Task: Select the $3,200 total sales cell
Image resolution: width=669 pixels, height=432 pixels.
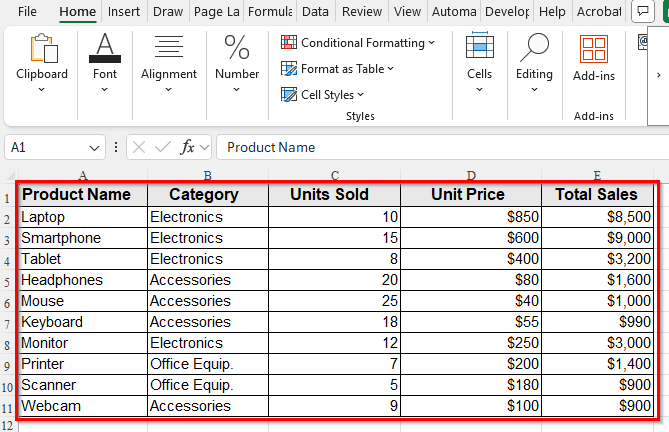Action: click(597, 259)
